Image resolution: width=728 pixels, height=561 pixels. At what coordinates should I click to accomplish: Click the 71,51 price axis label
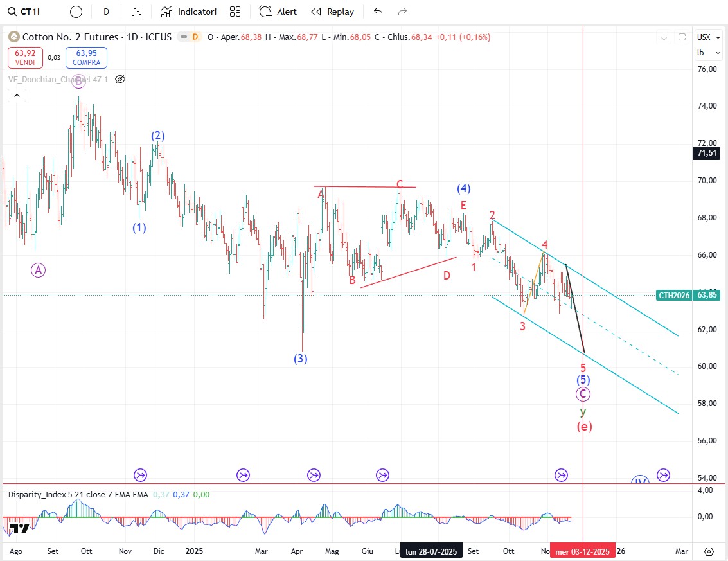coord(707,153)
